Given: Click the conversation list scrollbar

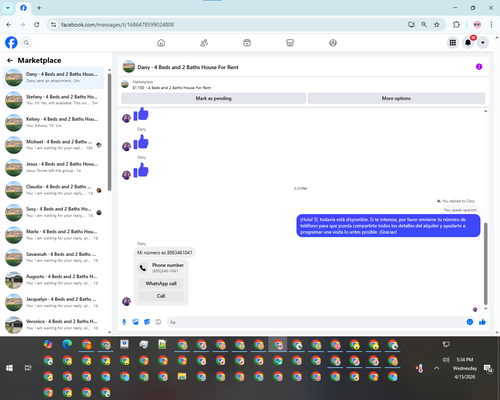Looking at the screenshot, I should coord(109,132).
